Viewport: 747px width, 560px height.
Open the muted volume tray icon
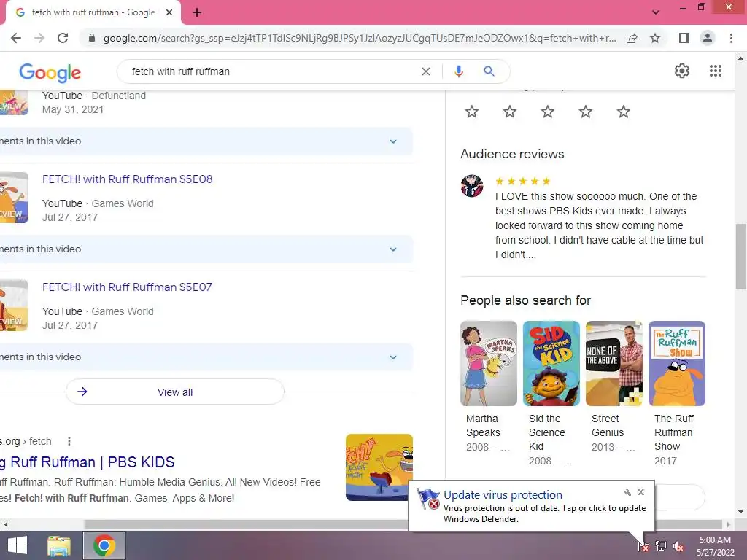tap(678, 546)
